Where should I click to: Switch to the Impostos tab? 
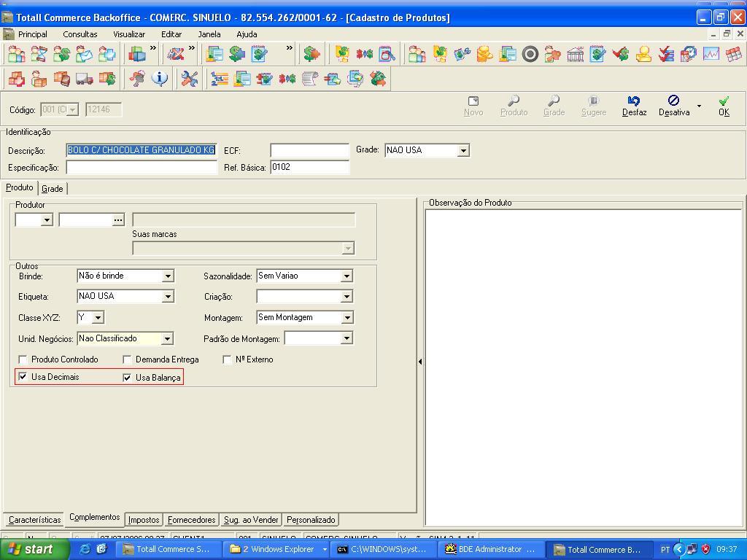point(143,519)
